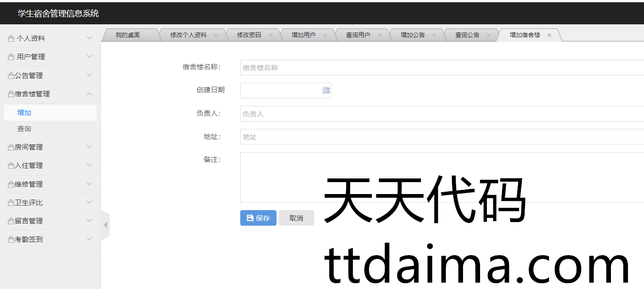This screenshot has width=644, height=289.
Task: Click the 考勤签到 menu icon
Action: (x=11, y=239)
